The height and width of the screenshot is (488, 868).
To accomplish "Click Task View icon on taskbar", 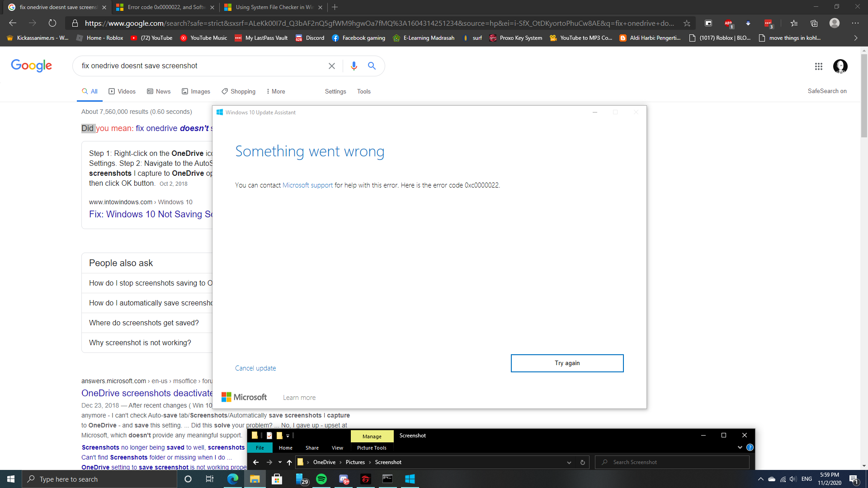I will [x=209, y=479].
